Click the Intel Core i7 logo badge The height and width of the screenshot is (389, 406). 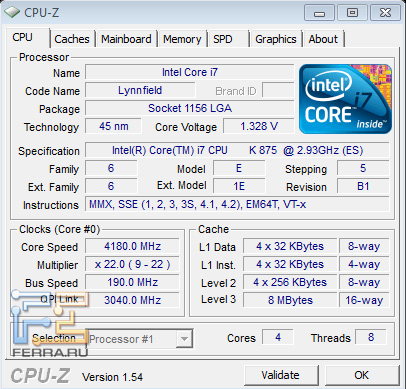coord(345,99)
